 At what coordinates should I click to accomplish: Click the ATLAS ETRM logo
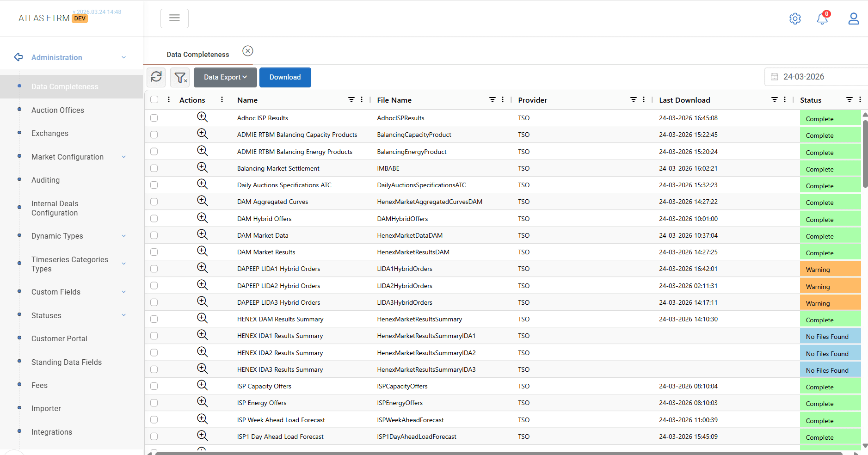pos(44,18)
